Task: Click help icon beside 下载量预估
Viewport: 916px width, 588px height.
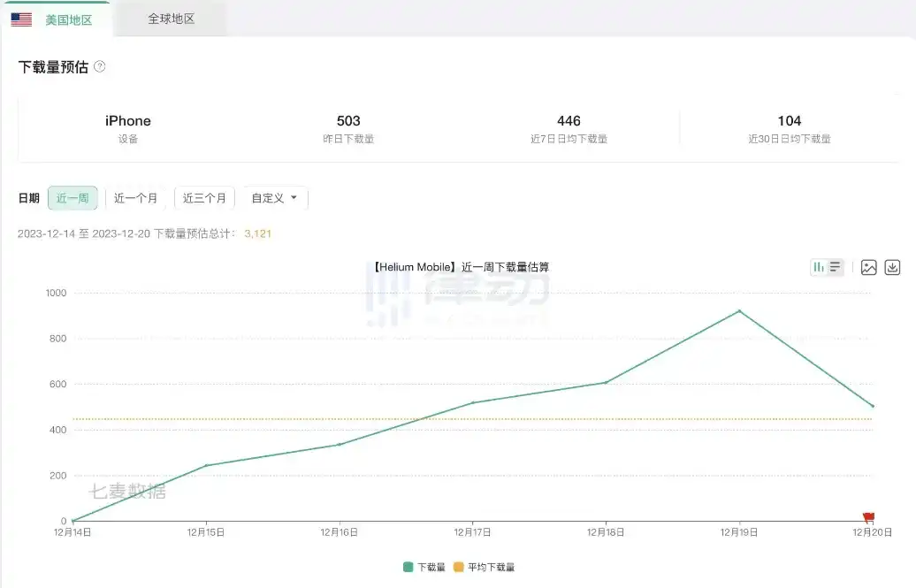Action: (x=100, y=66)
